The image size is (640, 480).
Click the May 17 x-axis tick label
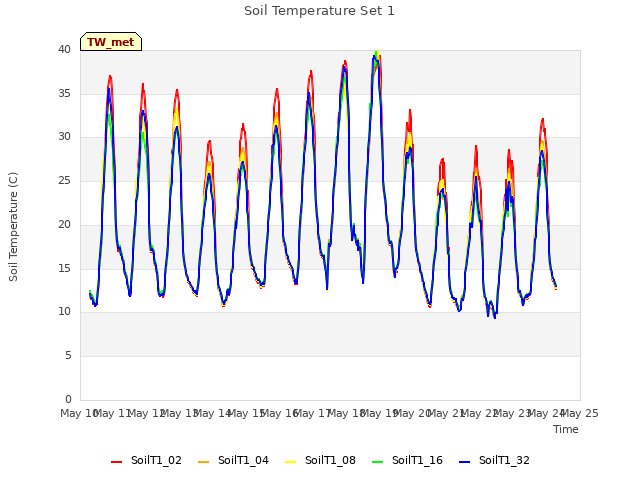click(312, 413)
